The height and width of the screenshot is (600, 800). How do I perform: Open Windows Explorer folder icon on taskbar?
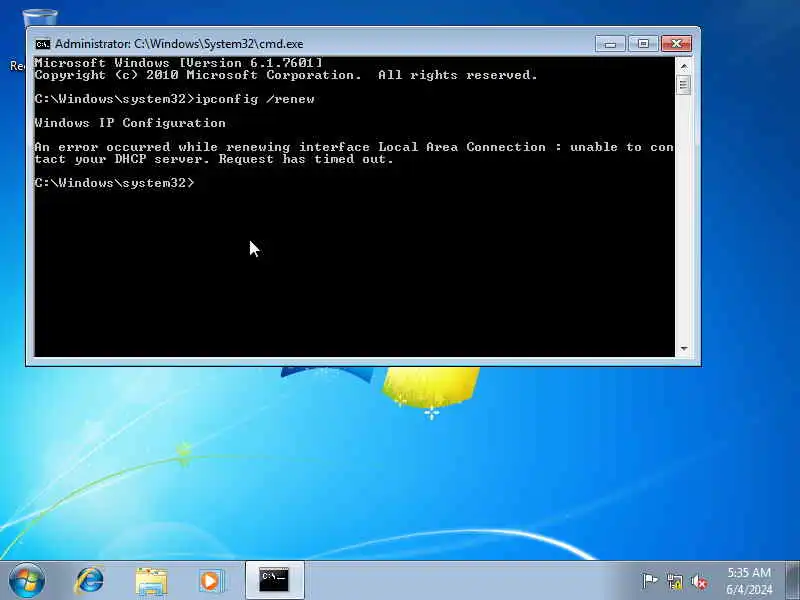(x=151, y=582)
